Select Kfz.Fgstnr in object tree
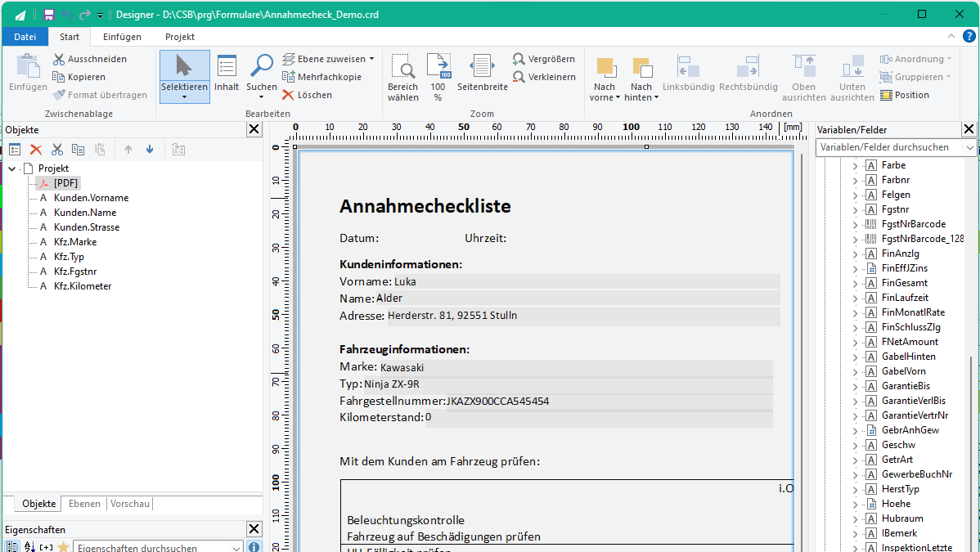Screen dimensions: 980x552 coord(75,272)
